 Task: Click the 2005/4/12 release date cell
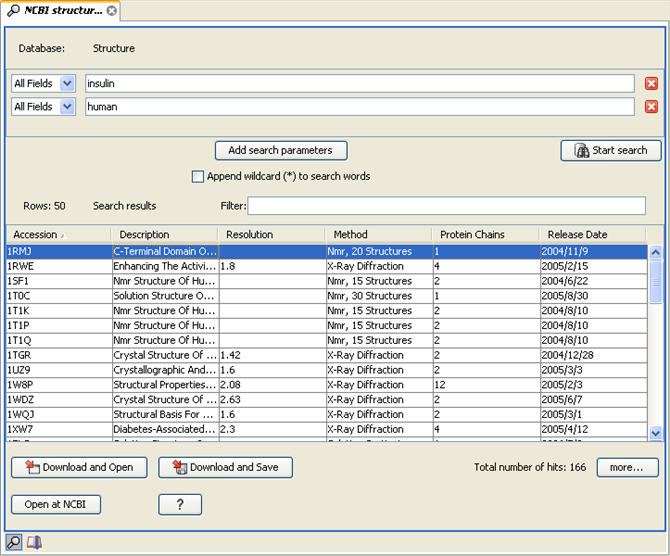(594, 429)
